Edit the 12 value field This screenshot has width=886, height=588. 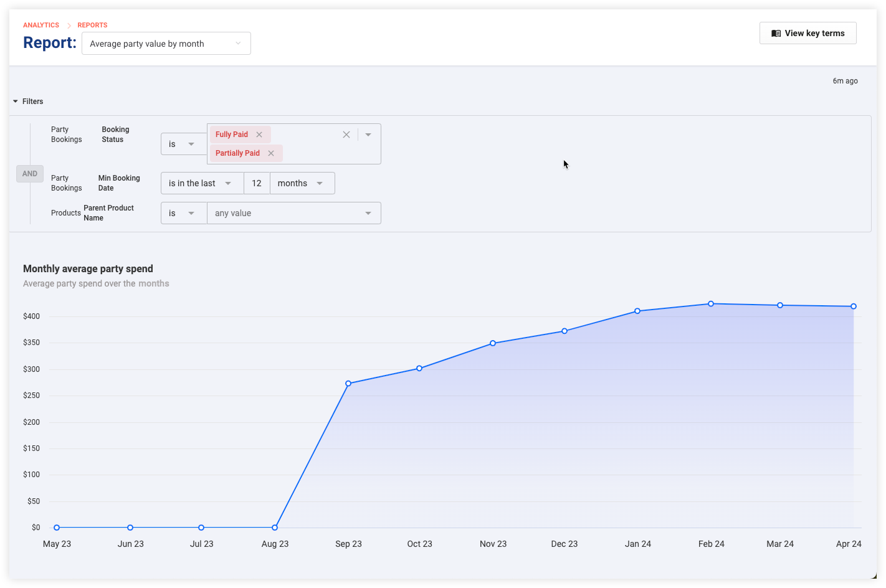click(x=257, y=183)
